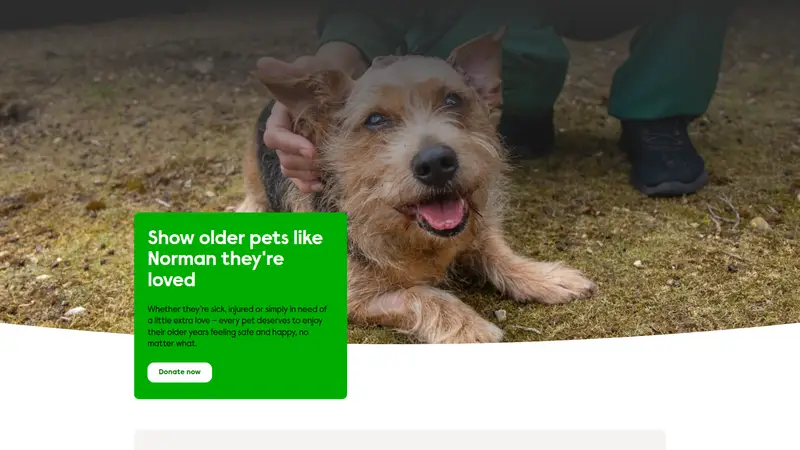
Task: Click the paragraph about older pets feeling safe
Action: click(237, 326)
